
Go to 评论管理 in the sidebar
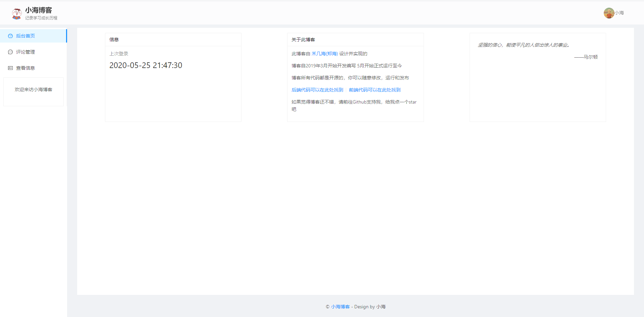[x=25, y=52]
